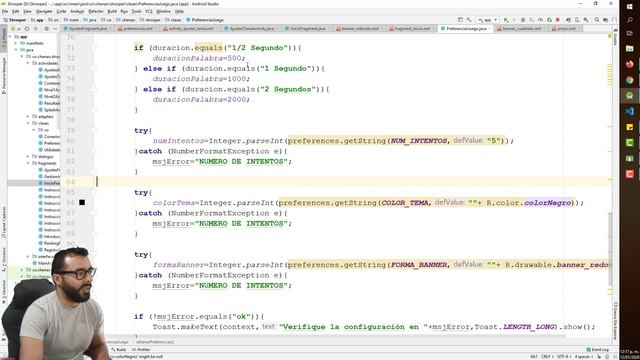This screenshot has width=640, height=360.
Task: Switch to fragment_inicio.xml tab
Action: click(411, 29)
